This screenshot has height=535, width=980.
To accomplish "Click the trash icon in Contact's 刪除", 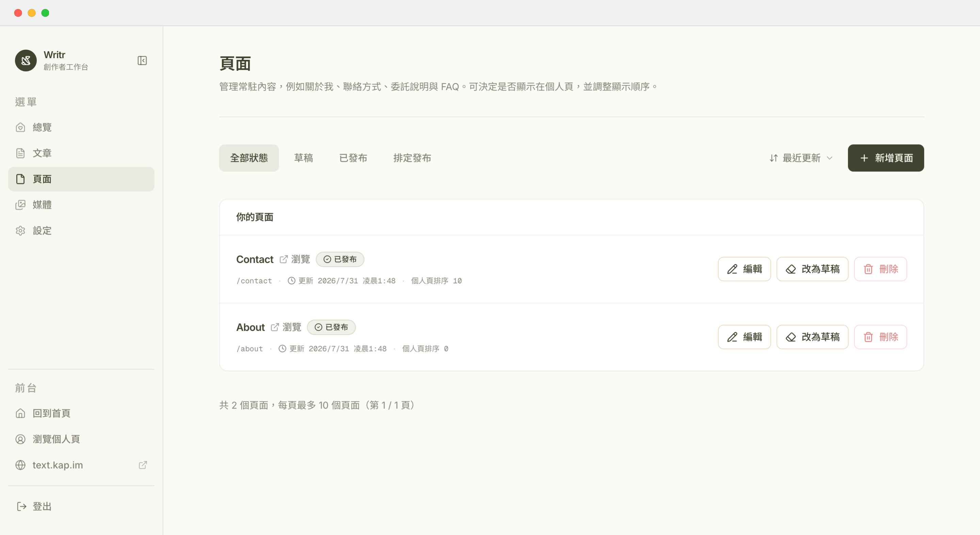I will coord(868,269).
